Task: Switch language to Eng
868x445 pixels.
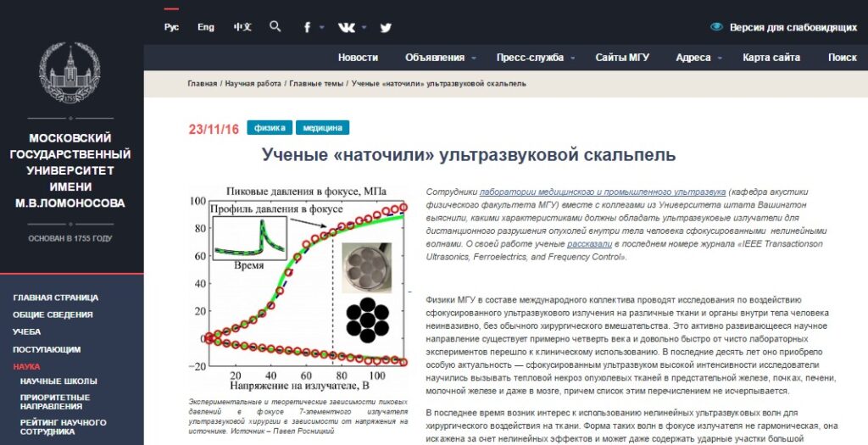Action: pos(206,27)
